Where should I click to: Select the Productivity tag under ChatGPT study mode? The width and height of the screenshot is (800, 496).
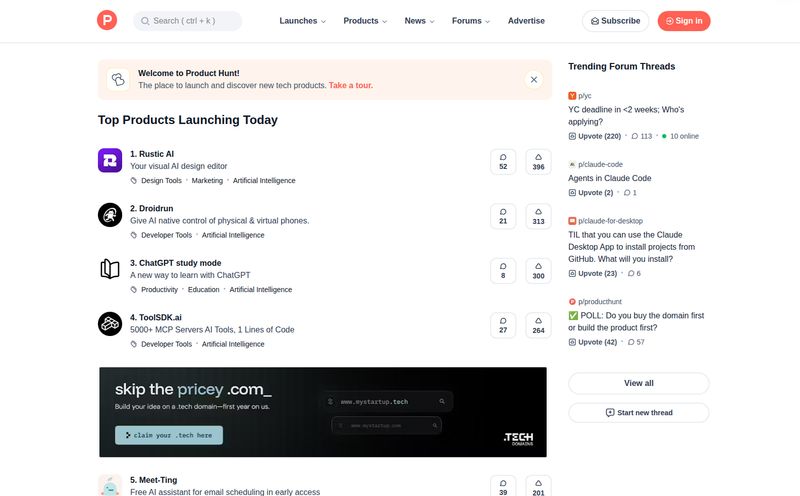[159, 290]
